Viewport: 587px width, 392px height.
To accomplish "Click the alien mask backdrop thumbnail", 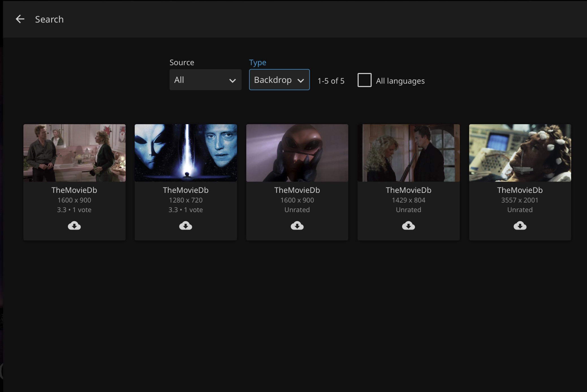I will tap(297, 153).
